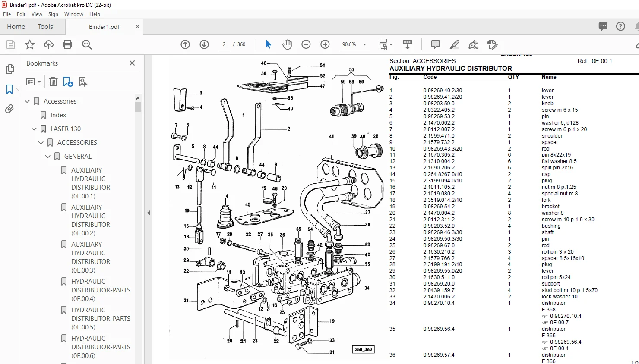639x364 pixels.
Task: Click the diagram label 258_362
Action: (363, 350)
